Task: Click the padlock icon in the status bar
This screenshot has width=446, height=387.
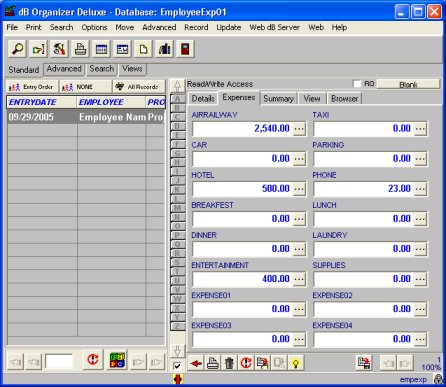Action: tap(439, 379)
